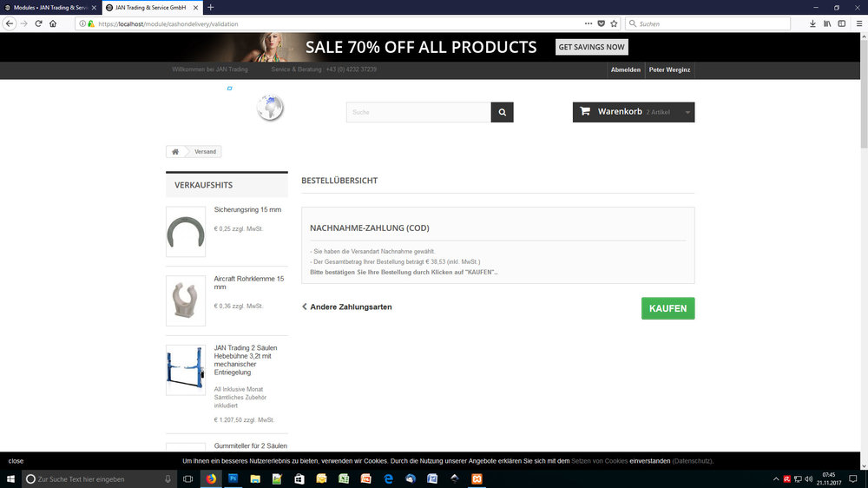Go back with the browser back arrow
Image resolution: width=868 pixels, height=488 pixels.
click(x=10, y=23)
